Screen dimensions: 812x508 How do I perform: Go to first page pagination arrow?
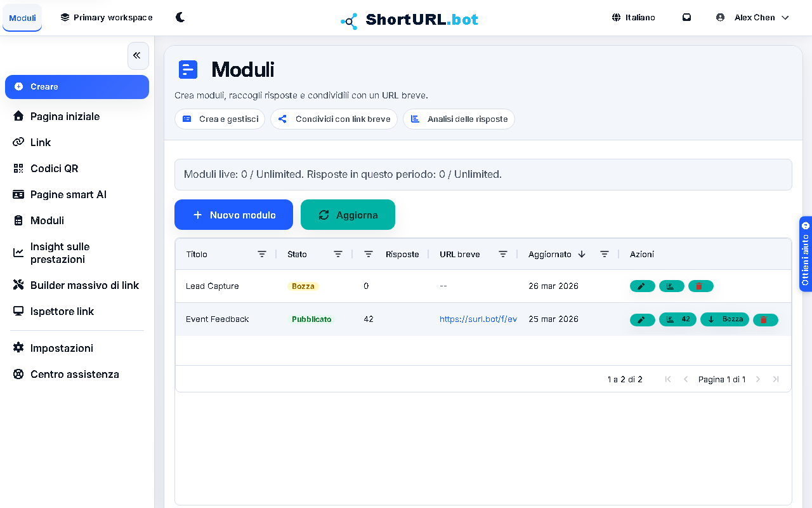668,379
